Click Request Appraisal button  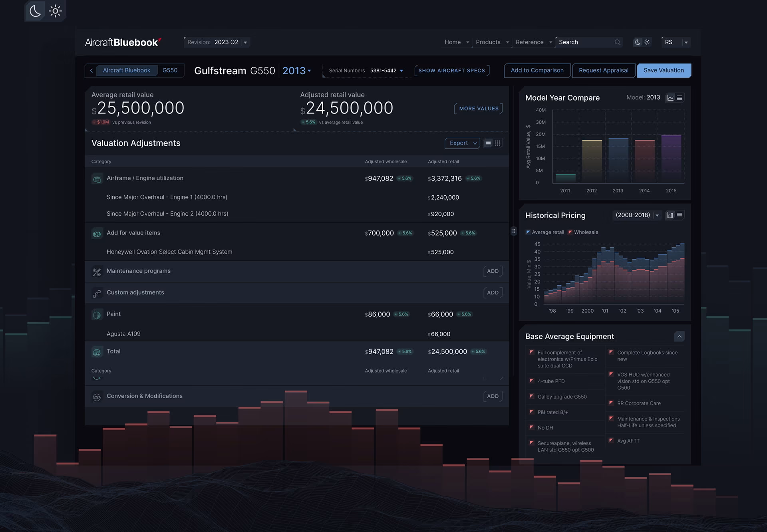[x=603, y=70]
